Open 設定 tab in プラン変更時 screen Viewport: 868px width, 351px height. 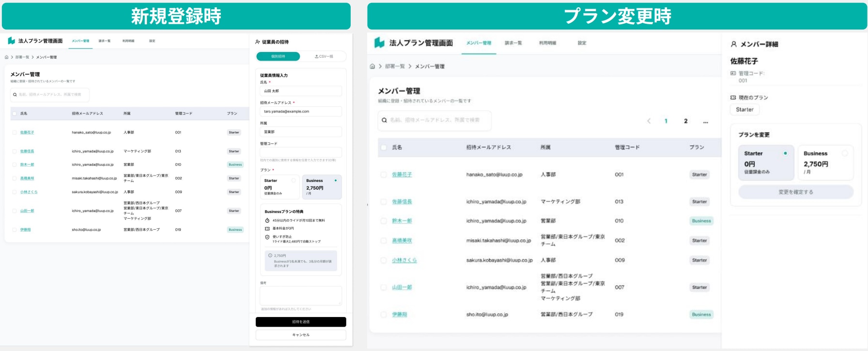(x=582, y=43)
